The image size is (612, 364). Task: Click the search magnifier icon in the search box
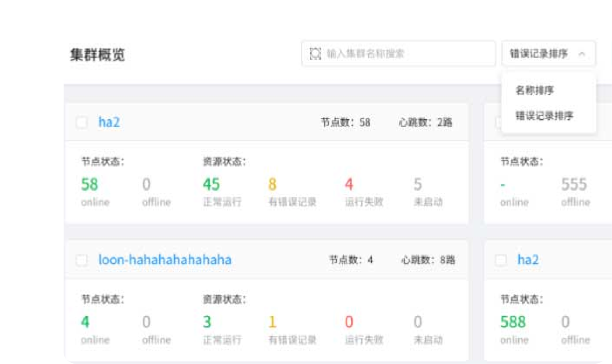(315, 53)
